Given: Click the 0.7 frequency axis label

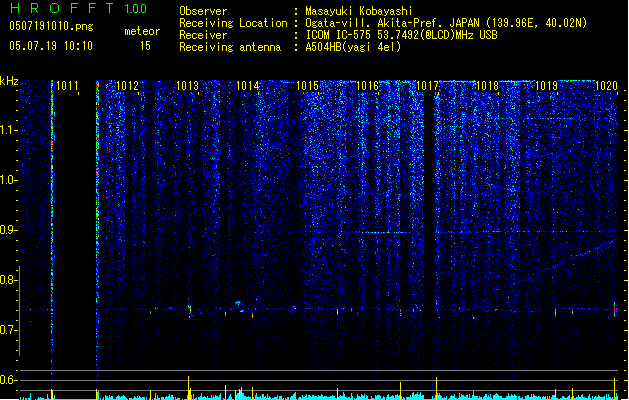Looking at the screenshot, I should coord(9,330).
